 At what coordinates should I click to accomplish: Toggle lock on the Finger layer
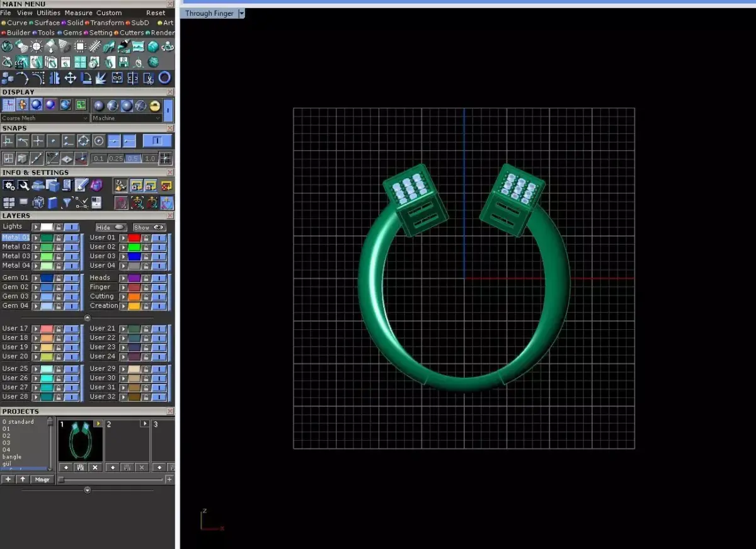146,287
